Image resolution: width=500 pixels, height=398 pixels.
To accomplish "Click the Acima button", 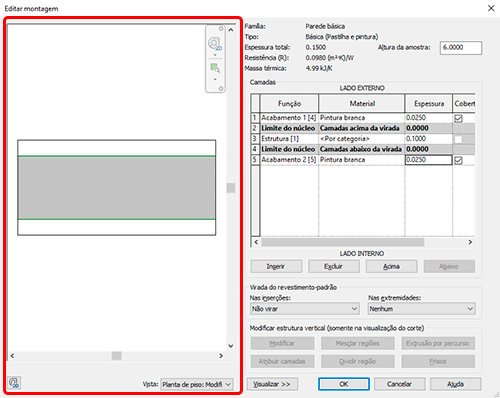I will coord(391,266).
